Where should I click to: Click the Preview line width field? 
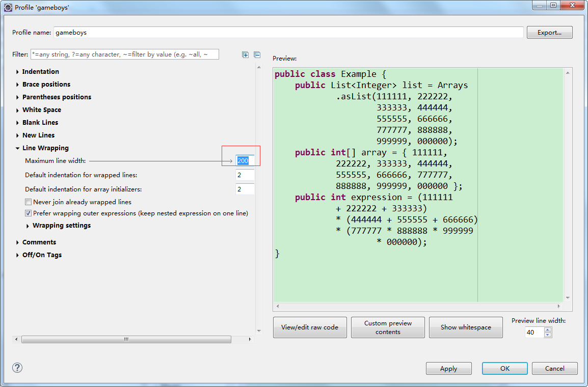pyautogui.click(x=534, y=333)
